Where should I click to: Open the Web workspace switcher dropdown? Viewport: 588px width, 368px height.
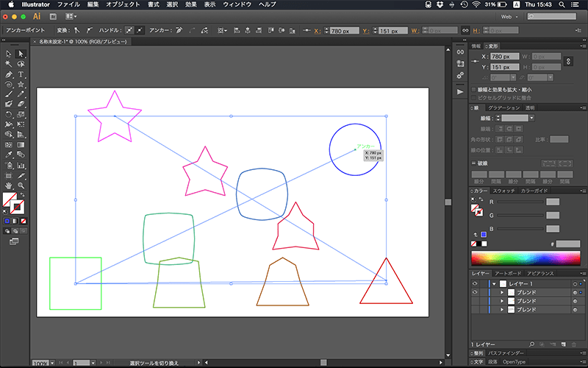point(509,16)
